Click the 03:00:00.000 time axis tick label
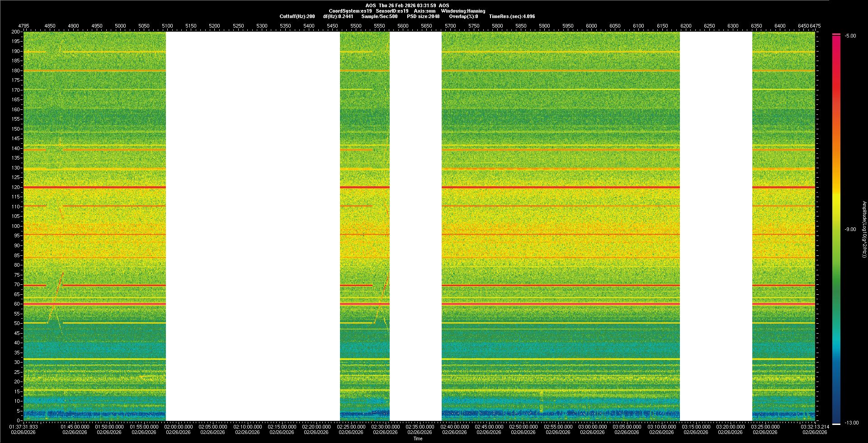The height and width of the screenshot is (443, 868). pyautogui.click(x=592, y=427)
